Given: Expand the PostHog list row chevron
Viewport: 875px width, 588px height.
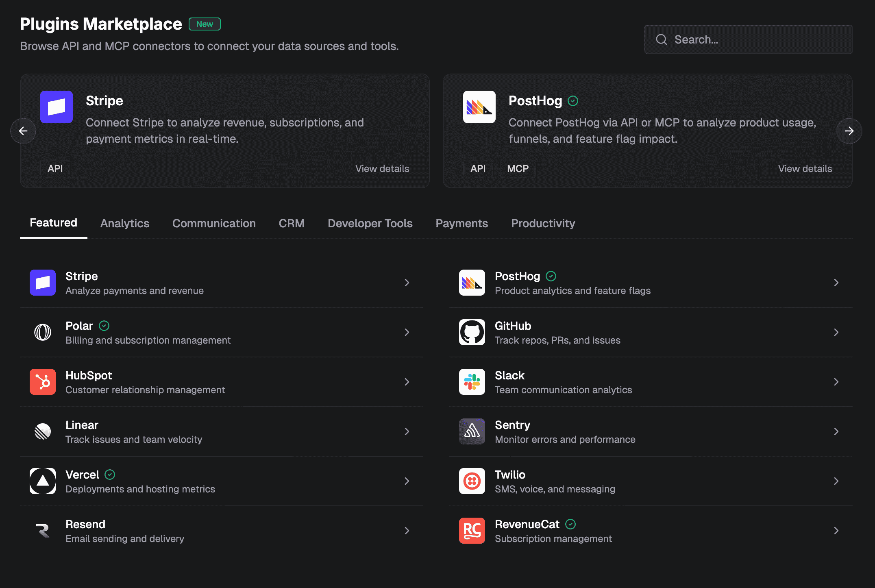Looking at the screenshot, I should tap(836, 283).
